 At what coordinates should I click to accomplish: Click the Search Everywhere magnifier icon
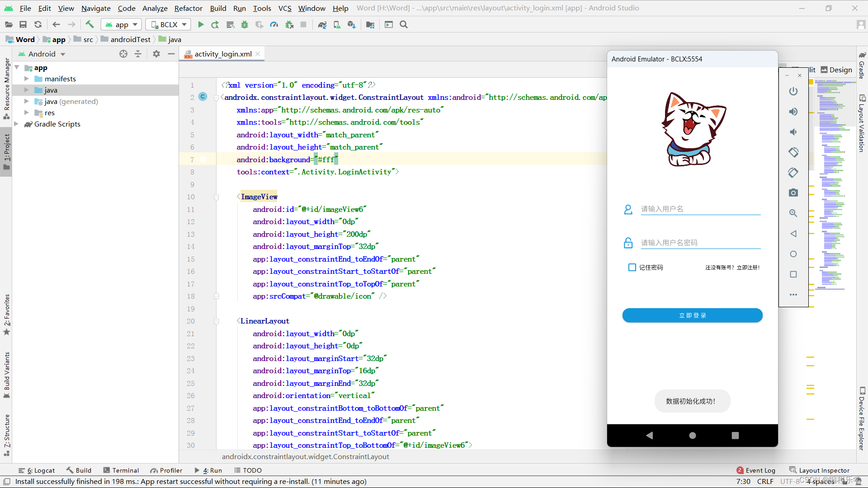pyautogui.click(x=404, y=24)
